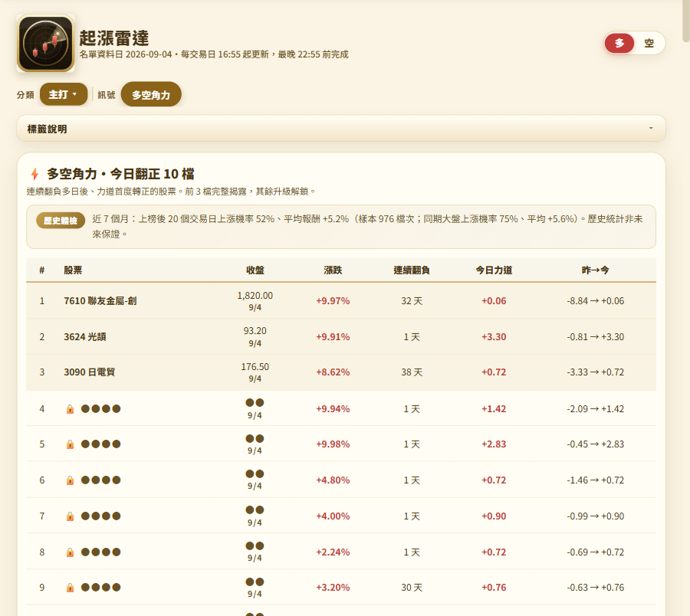Expand the 標籤說明 panel

coord(341,129)
